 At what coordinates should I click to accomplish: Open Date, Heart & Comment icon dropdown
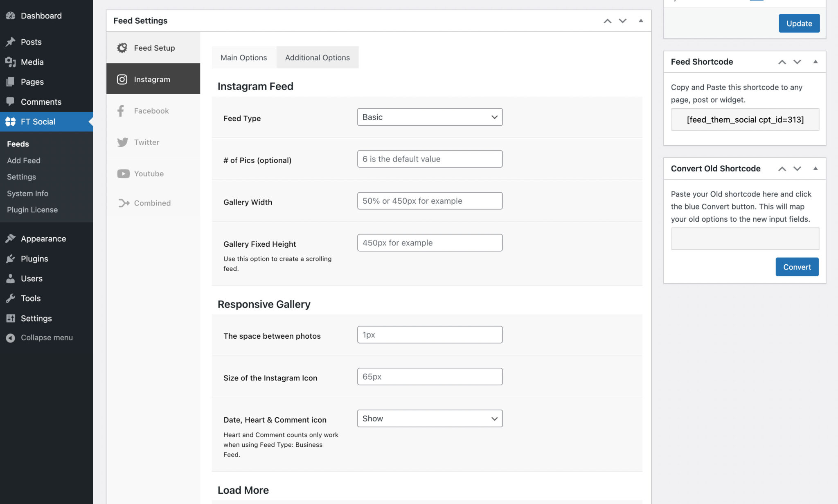pos(430,418)
